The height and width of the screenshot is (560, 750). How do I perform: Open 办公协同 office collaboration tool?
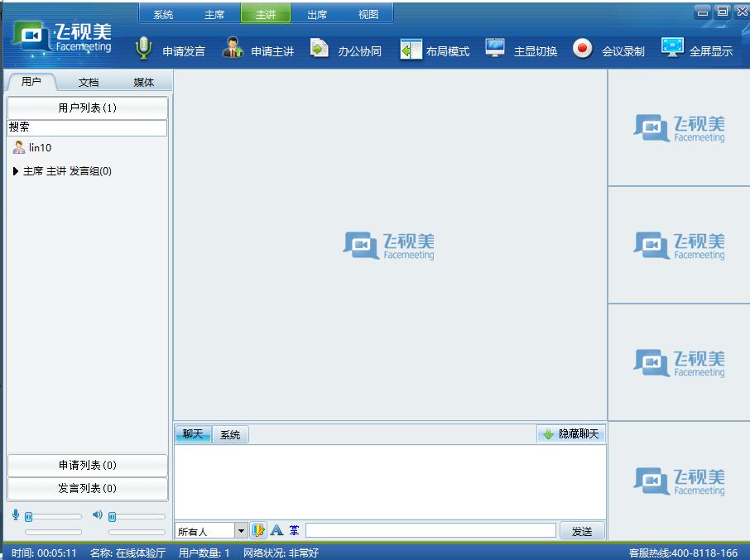coord(320,49)
